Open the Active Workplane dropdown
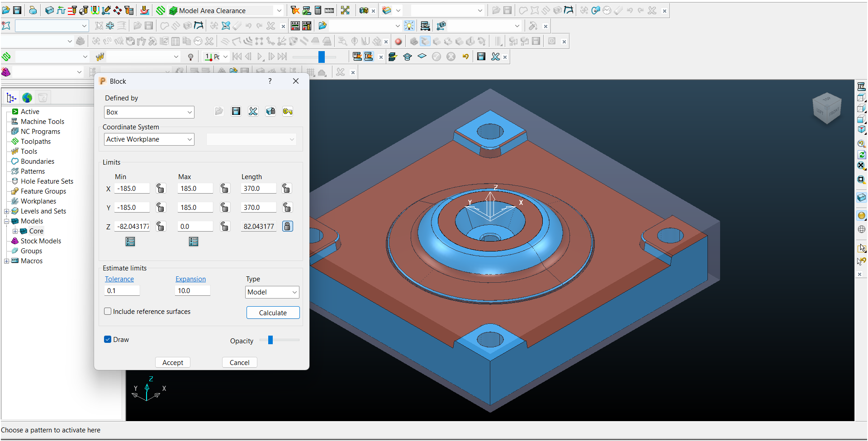868x441 pixels. pyautogui.click(x=149, y=139)
